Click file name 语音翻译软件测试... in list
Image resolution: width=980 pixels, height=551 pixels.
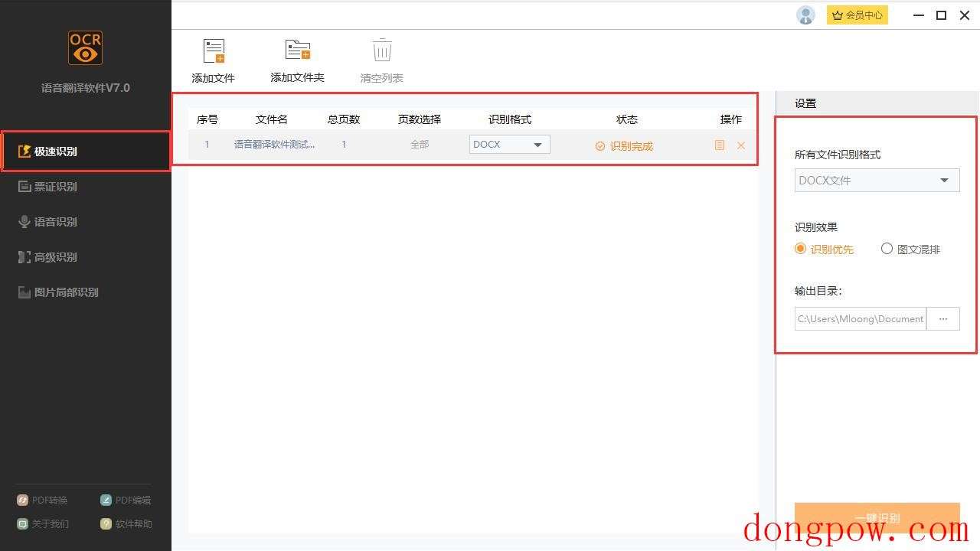click(275, 144)
